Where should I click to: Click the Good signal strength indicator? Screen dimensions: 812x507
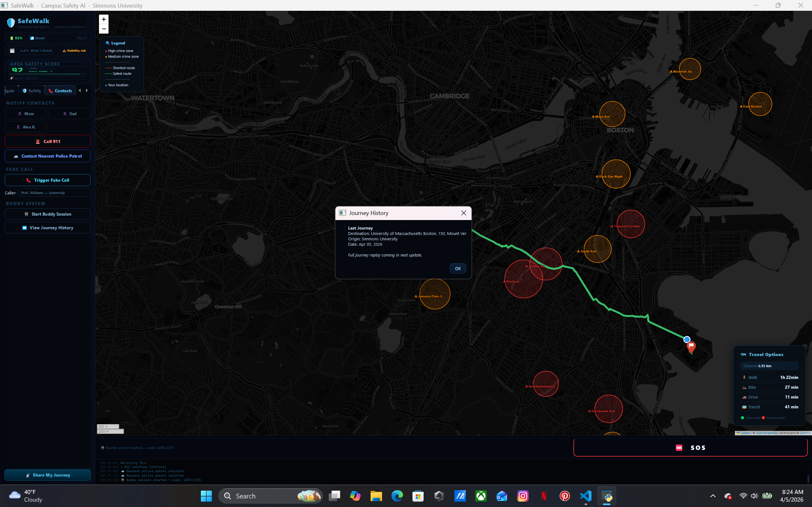(x=37, y=38)
